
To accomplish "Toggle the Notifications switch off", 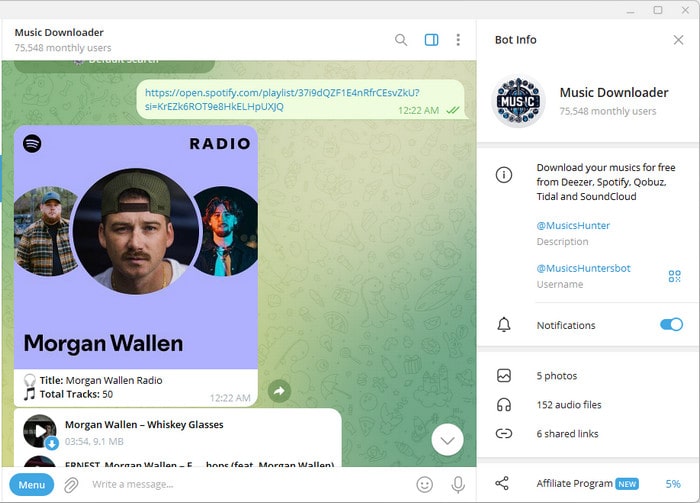I will click(x=671, y=324).
